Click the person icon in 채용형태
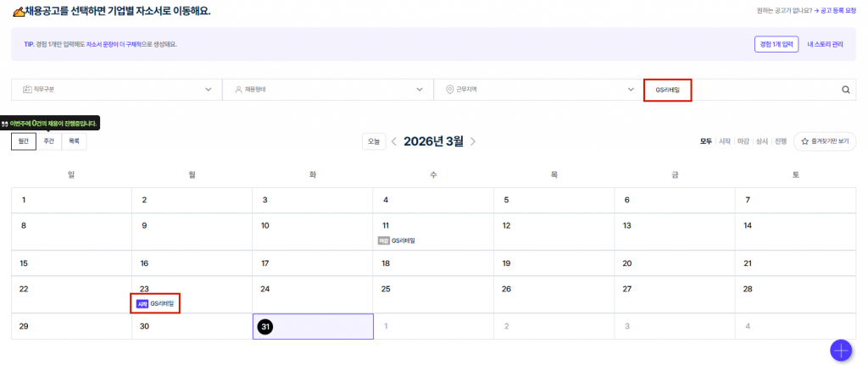Screen dimensions: 868x365 [x=237, y=90]
